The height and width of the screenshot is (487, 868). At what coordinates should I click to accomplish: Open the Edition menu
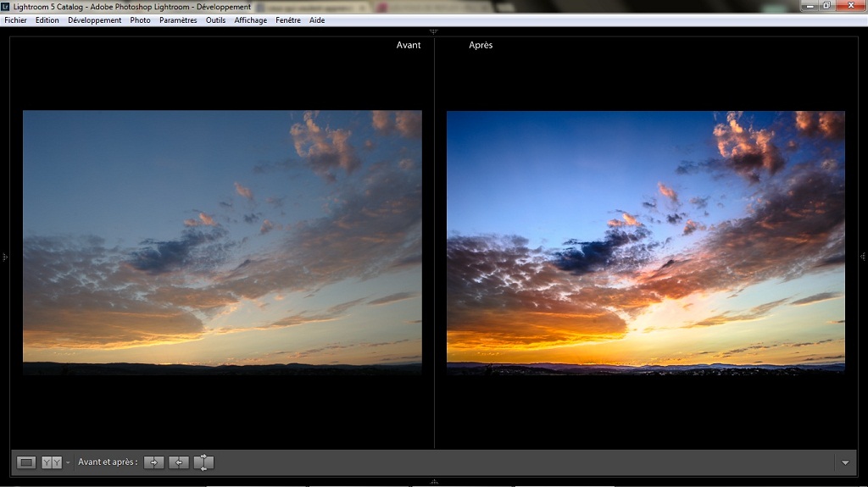47,20
